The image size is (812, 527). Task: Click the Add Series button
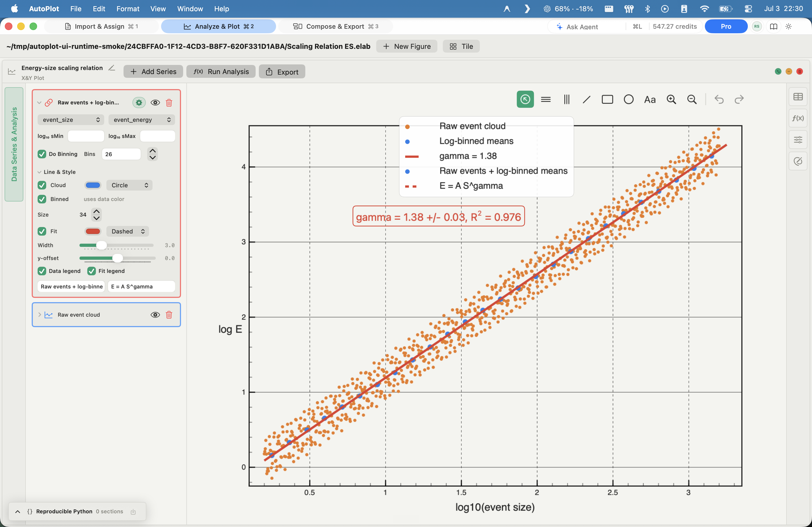pyautogui.click(x=153, y=72)
